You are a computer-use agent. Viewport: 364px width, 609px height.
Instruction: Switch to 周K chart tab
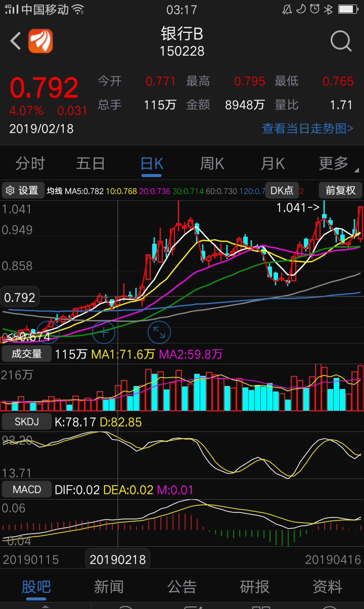point(212,163)
